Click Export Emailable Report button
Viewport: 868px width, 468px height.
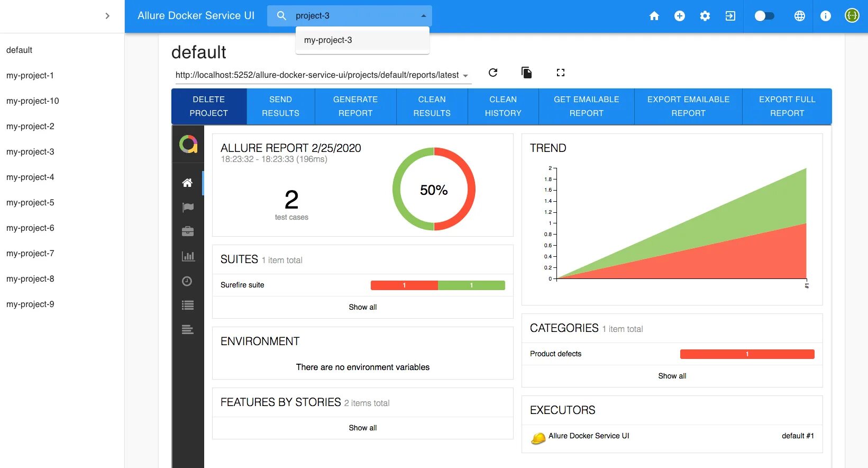tap(689, 106)
